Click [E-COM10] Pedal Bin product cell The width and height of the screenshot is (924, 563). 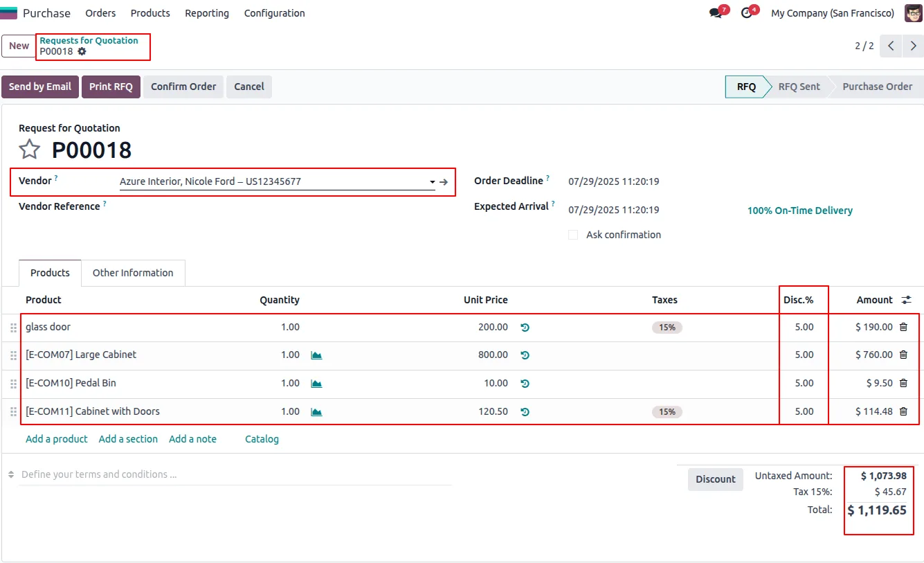pyautogui.click(x=71, y=383)
